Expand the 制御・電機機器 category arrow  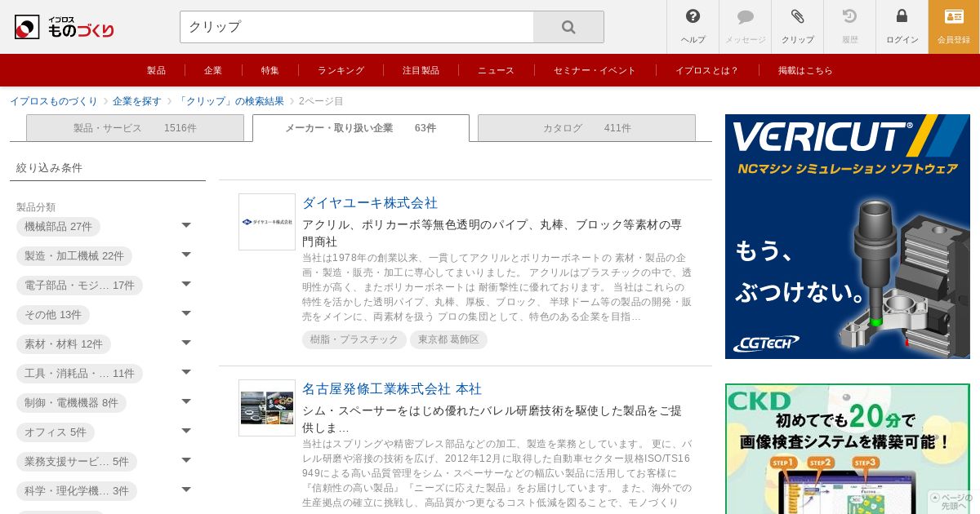(186, 401)
